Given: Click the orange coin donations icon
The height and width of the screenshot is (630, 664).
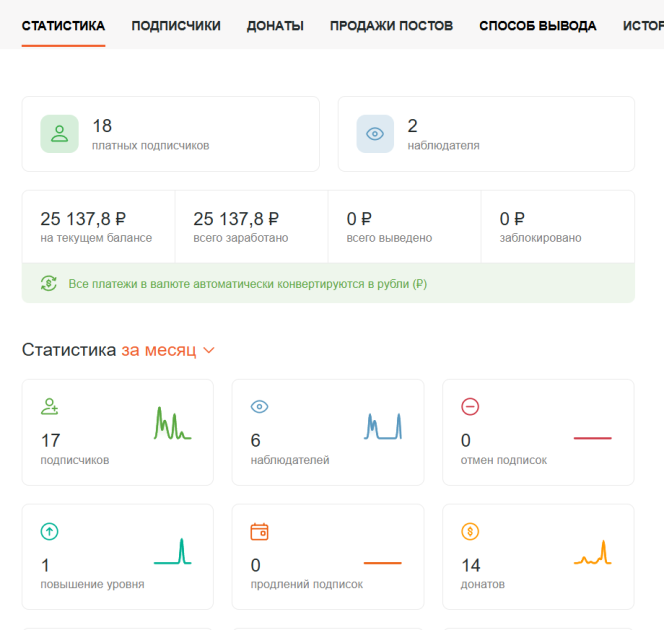Looking at the screenshot, I should pos(470,531).
